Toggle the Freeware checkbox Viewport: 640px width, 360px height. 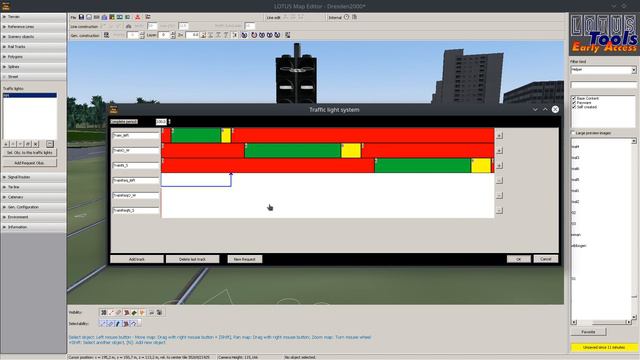pos(574,102)
